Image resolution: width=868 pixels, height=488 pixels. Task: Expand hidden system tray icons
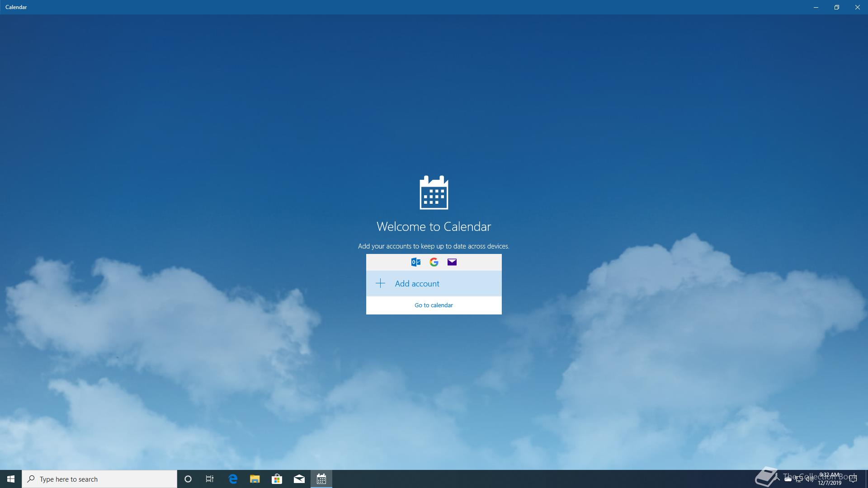coord(776,479)
